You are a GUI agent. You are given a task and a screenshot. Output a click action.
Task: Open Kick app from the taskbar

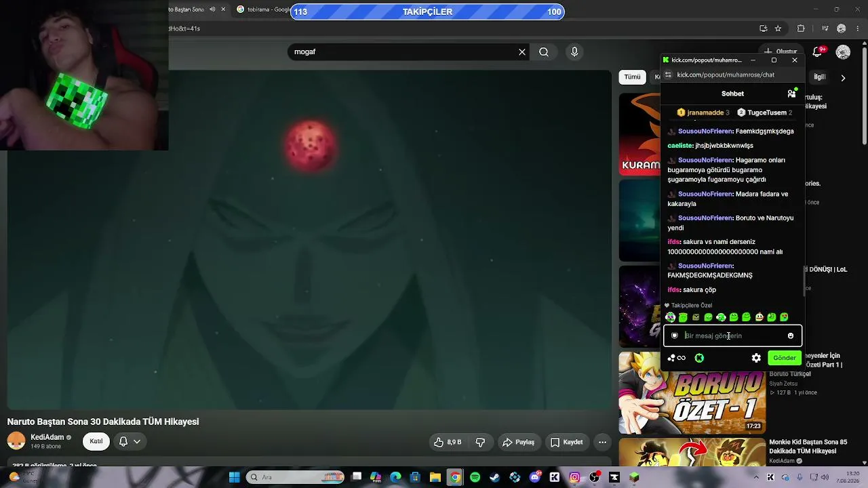(x=555, y=477)
